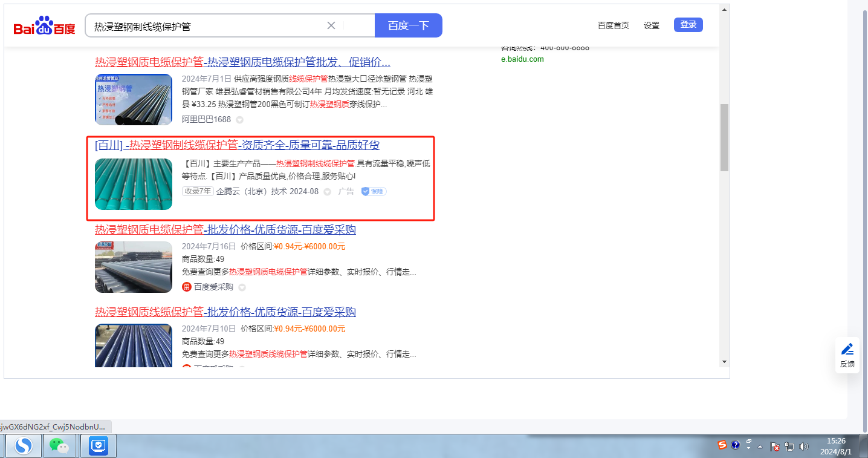
Task: Open the [百川] 热浸塑钢制线缆保护管 result link
Action: click(x=237, y=146)
